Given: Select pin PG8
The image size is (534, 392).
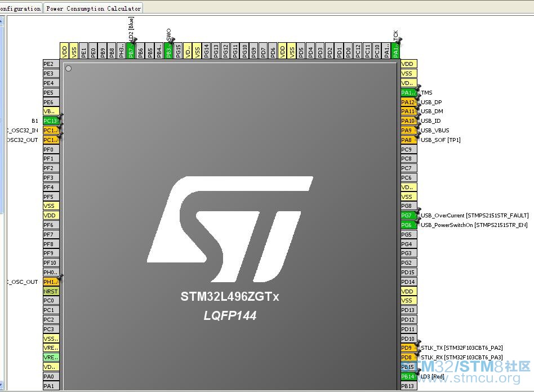Looking at the screenshot, I should (x=408, y=206).
